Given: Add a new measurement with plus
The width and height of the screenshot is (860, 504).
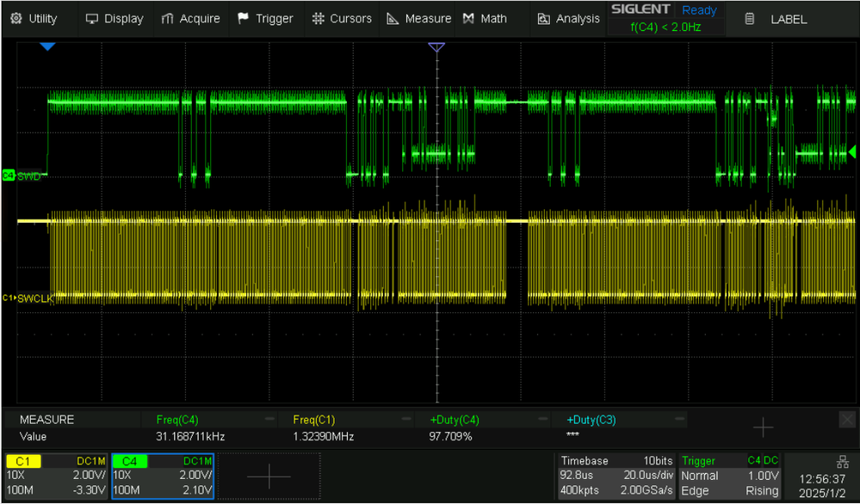Looking at the screenshot, I should [x=763, y=427].
